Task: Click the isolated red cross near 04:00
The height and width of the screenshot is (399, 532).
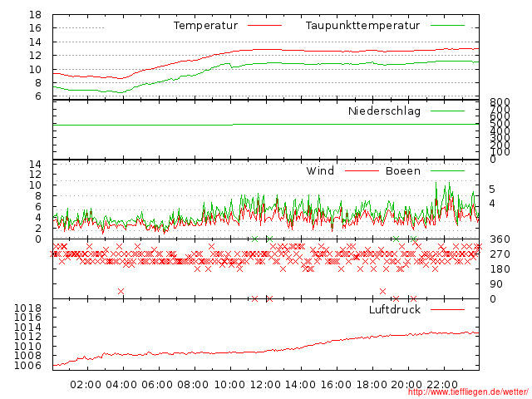Action: [x=121, y=291]
